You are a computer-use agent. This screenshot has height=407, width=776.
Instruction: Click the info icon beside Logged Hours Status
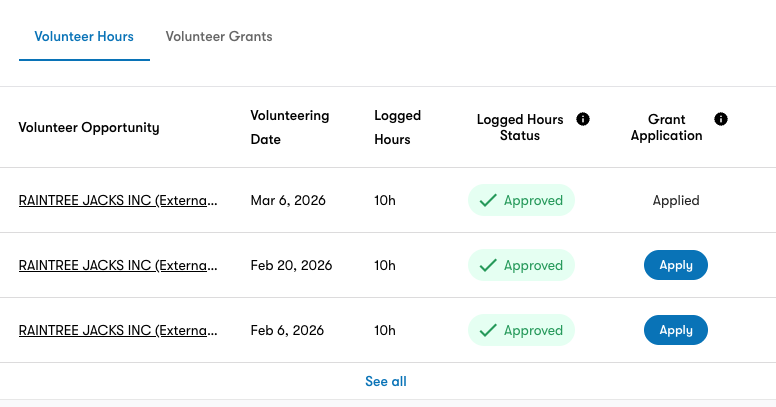click(x=583, y=119)
